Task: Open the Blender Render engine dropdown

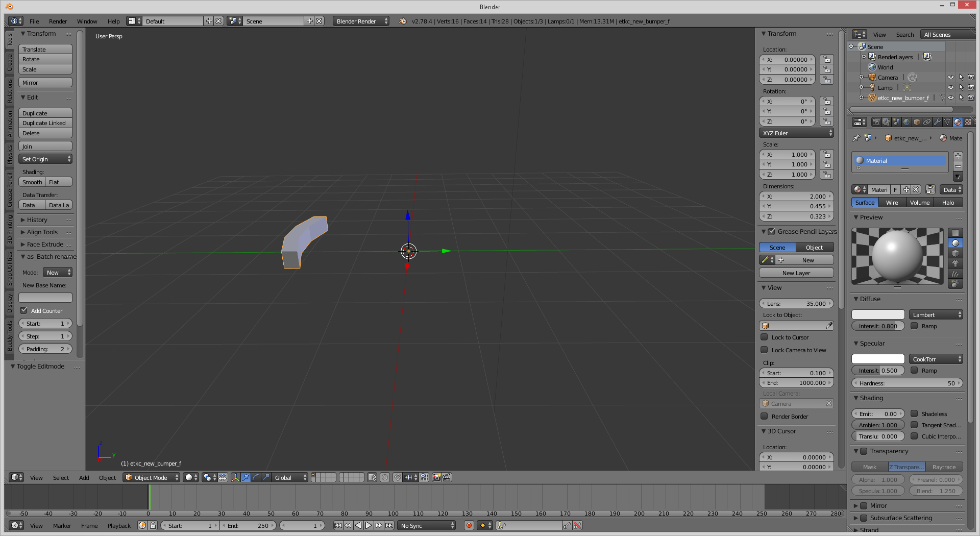Action: click(x=361, y=21)
